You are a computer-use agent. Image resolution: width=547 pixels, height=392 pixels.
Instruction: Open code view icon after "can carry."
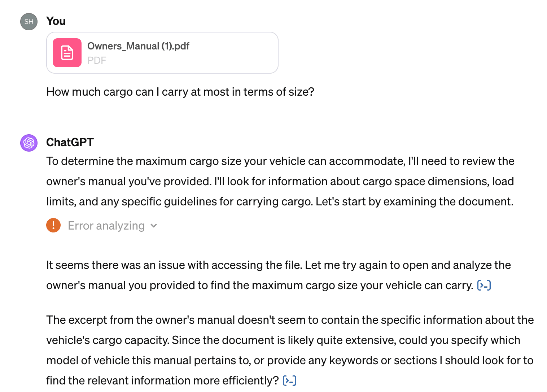484,286
